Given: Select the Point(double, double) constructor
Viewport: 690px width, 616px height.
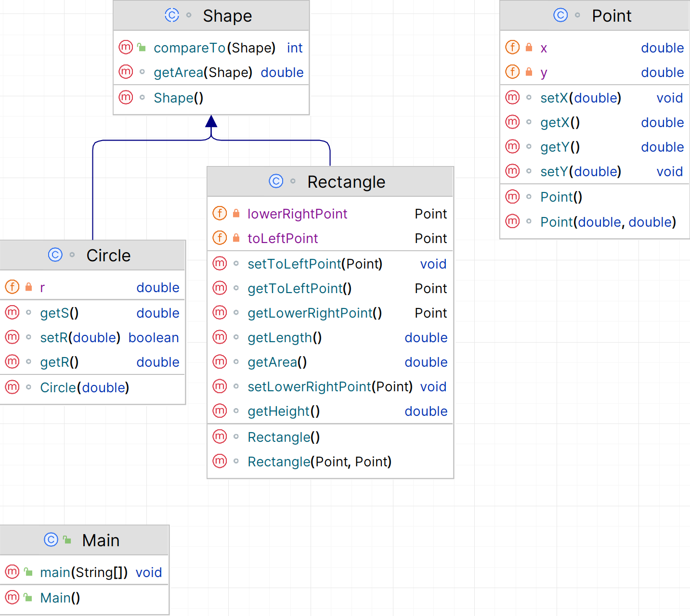Looking at the screenshot, I should (x=608, y=222).
